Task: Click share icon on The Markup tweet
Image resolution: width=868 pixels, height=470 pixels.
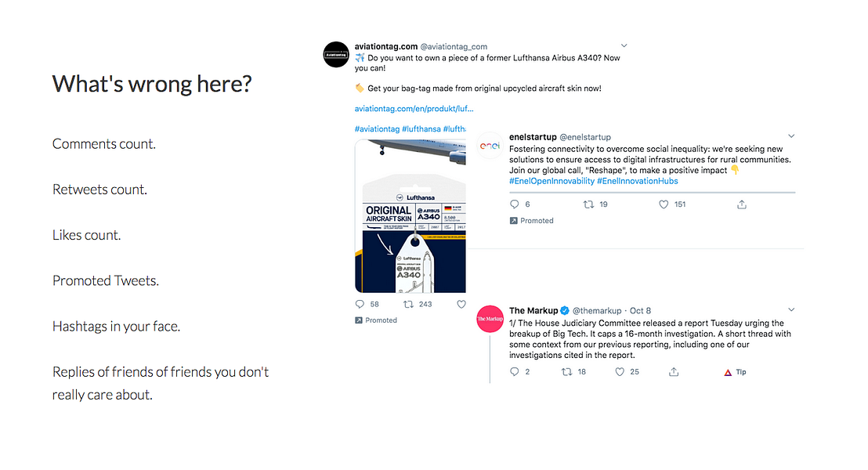Action: (674, 372)
